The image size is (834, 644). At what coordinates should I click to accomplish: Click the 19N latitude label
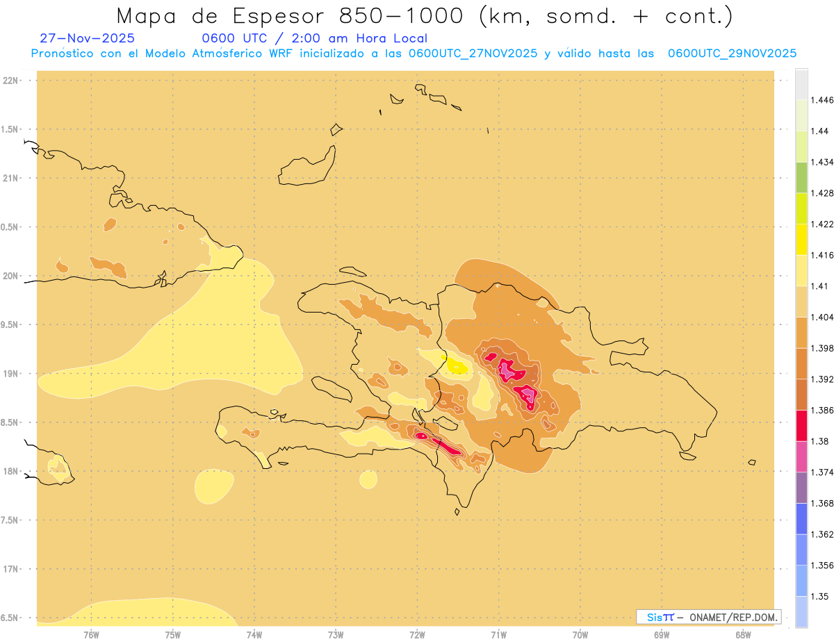(x=10, y=374)
